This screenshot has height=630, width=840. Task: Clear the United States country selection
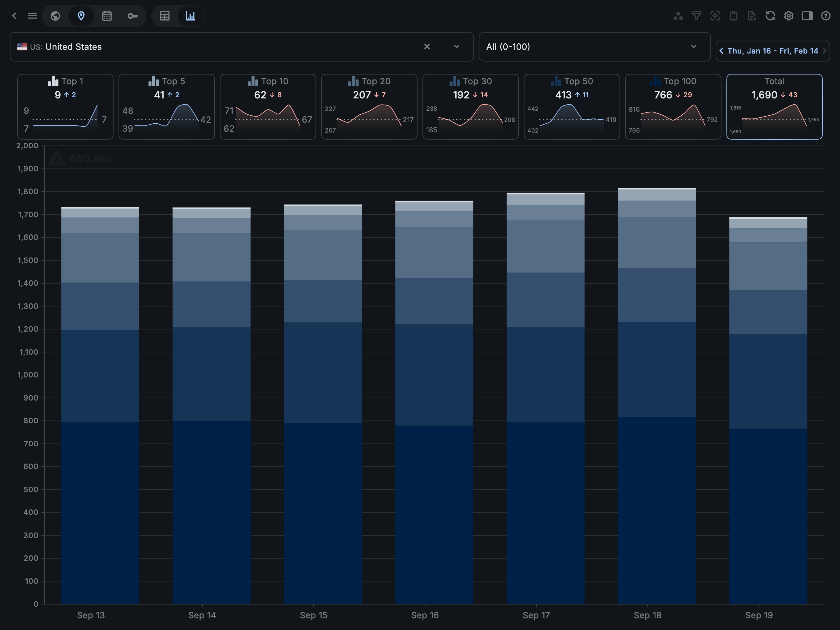427,47
